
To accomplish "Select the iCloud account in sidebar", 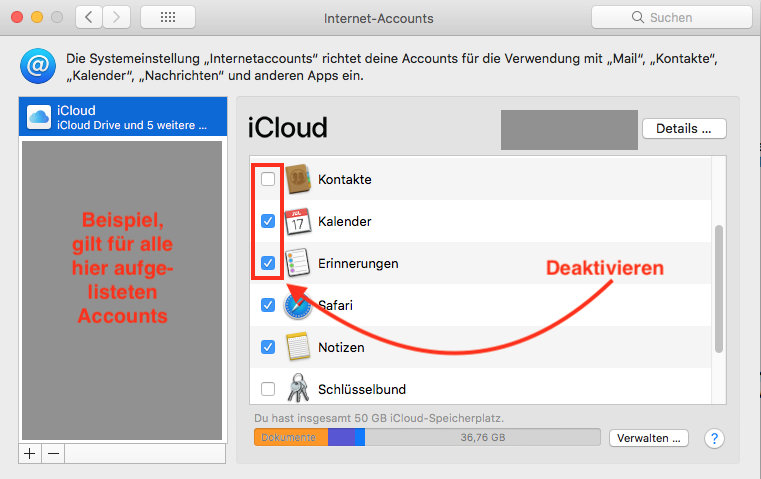I will point(123,117).
